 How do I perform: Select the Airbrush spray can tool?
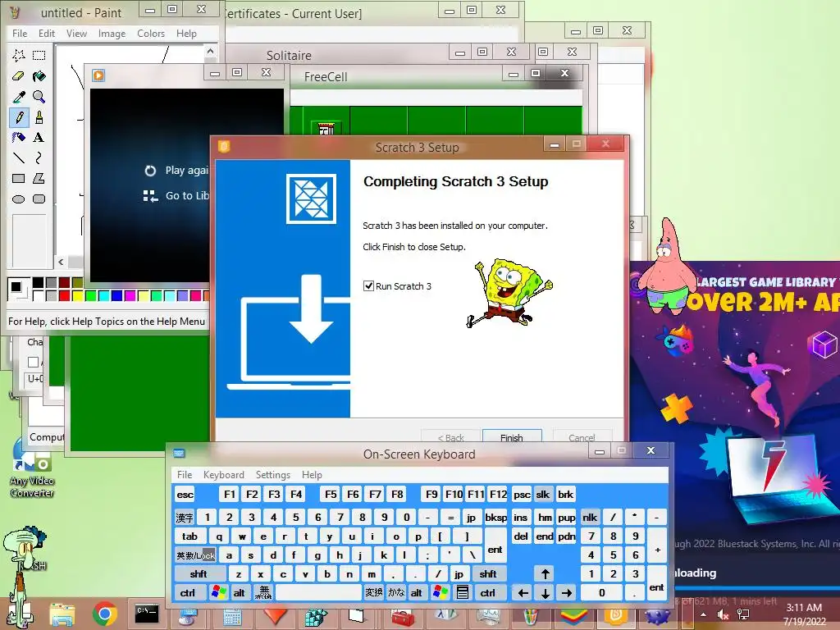(19, 138)
